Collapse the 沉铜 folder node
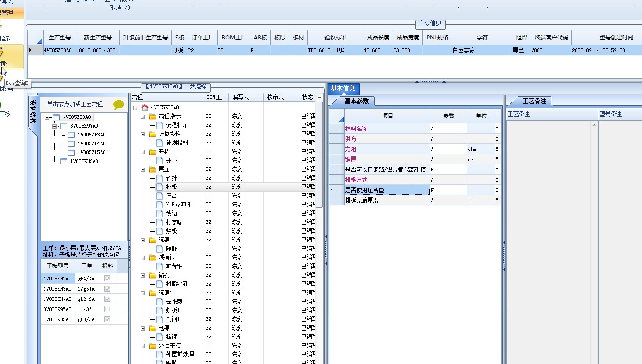This screenshot has height=364, width=642. click(143, 240)
